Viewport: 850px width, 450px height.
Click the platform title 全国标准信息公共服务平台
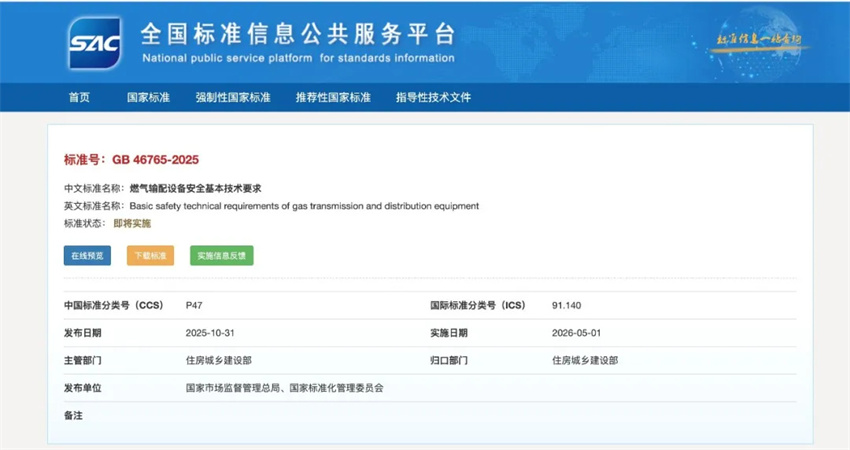[x=297, y=34]
